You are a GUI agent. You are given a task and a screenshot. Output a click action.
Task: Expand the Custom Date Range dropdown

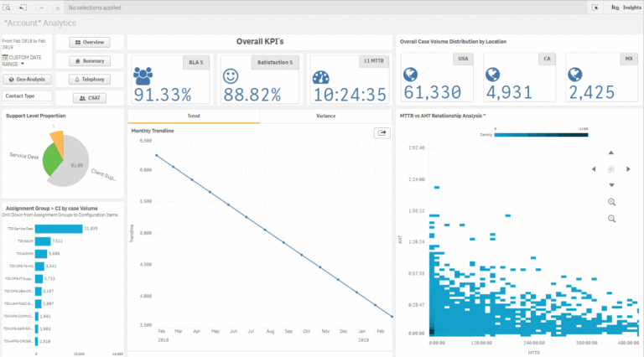pyautogui.click(x=23, y=64)
